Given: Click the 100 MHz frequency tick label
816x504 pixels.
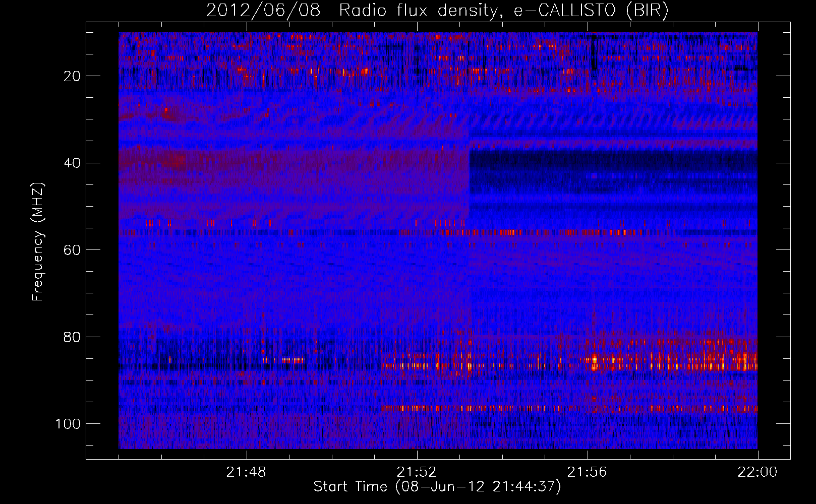Looking at the screenshot, I should pyautogui.click(x=68, y=424).
